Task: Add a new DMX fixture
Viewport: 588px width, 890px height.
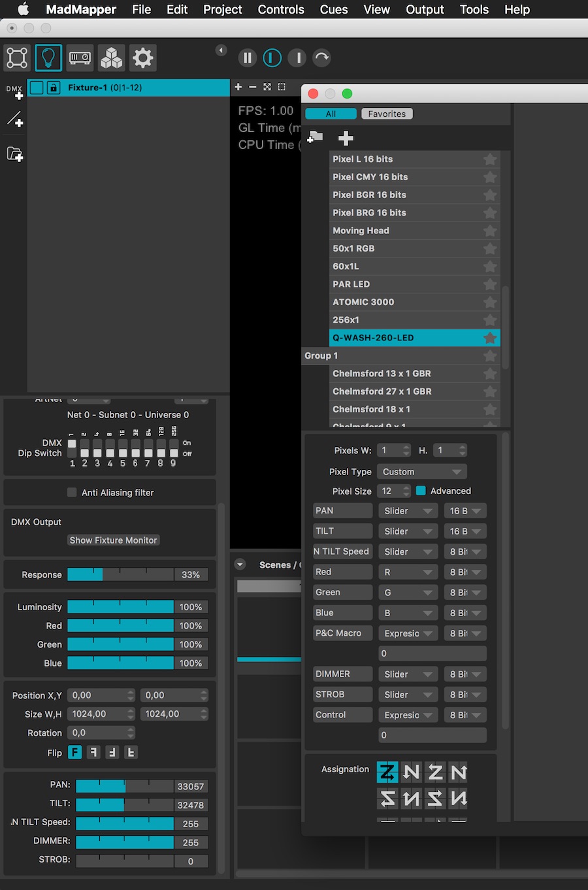Action: pos(14,92)
